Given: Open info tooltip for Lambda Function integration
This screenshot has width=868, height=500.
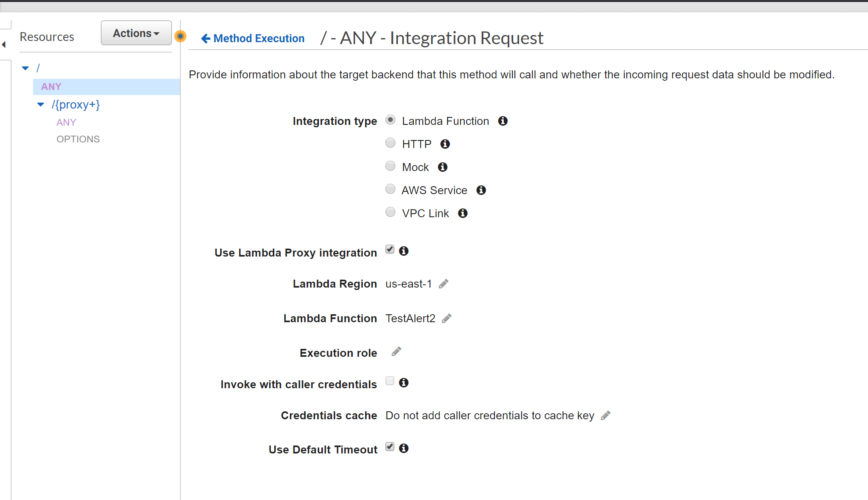Looking at the screenshot, I should coord(502,121).
